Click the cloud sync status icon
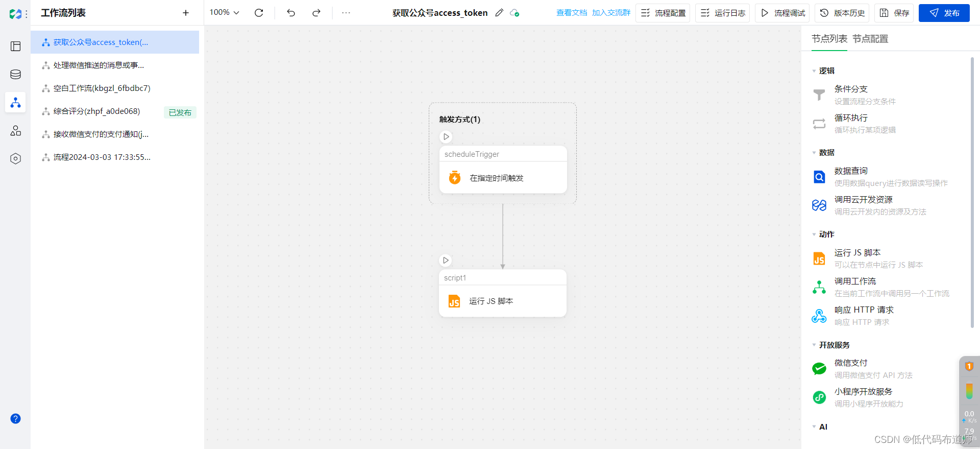Screen dimensions: 980x449 tap(514, 13)
